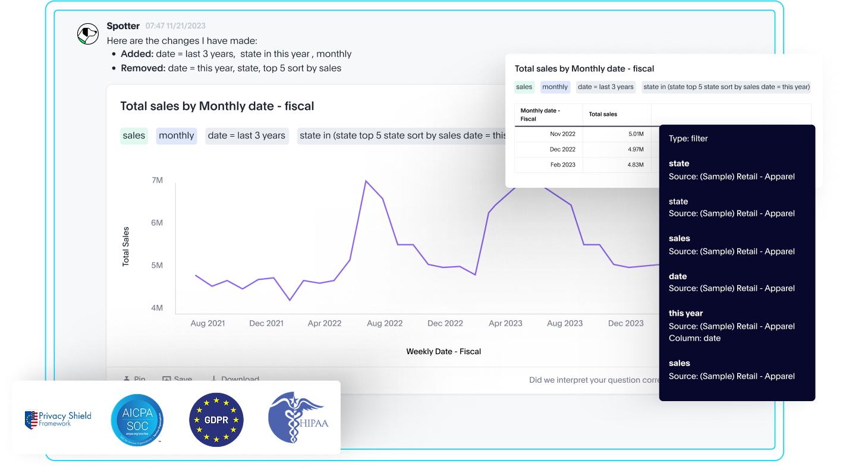Click the message timestamp 07:47 11/21/2023
This screenshot has width=868, height=476.
175,26
